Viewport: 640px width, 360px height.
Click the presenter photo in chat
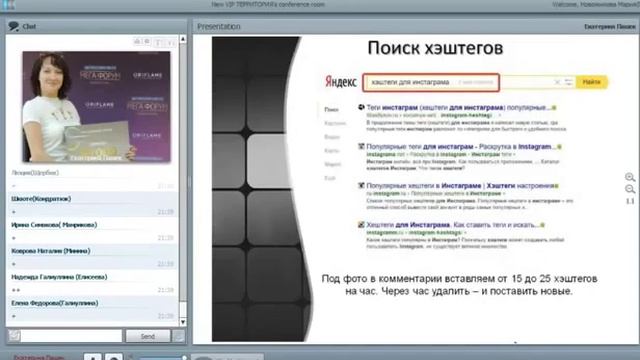pyautogui.click(x=96, y=107)
